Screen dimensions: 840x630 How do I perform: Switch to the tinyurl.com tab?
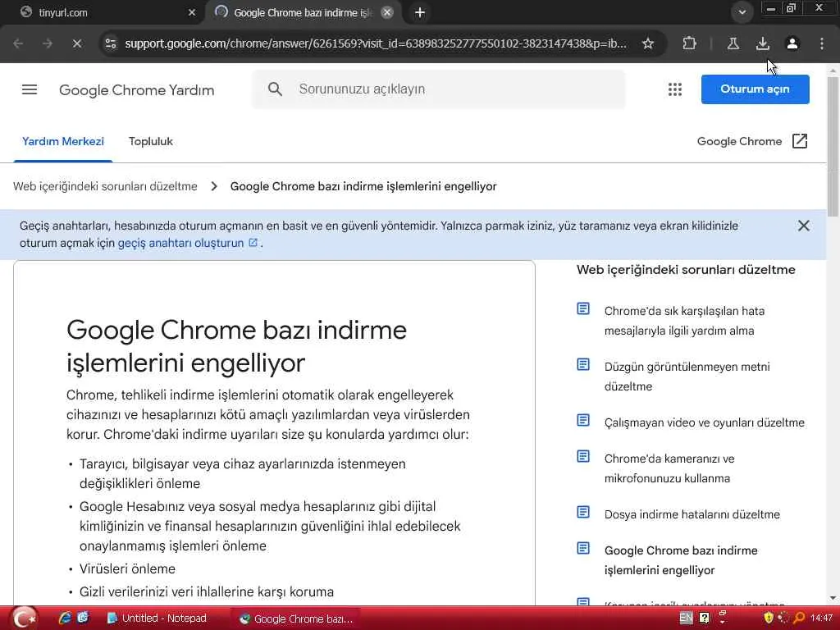pyautogui.click(x=102, y=12)
